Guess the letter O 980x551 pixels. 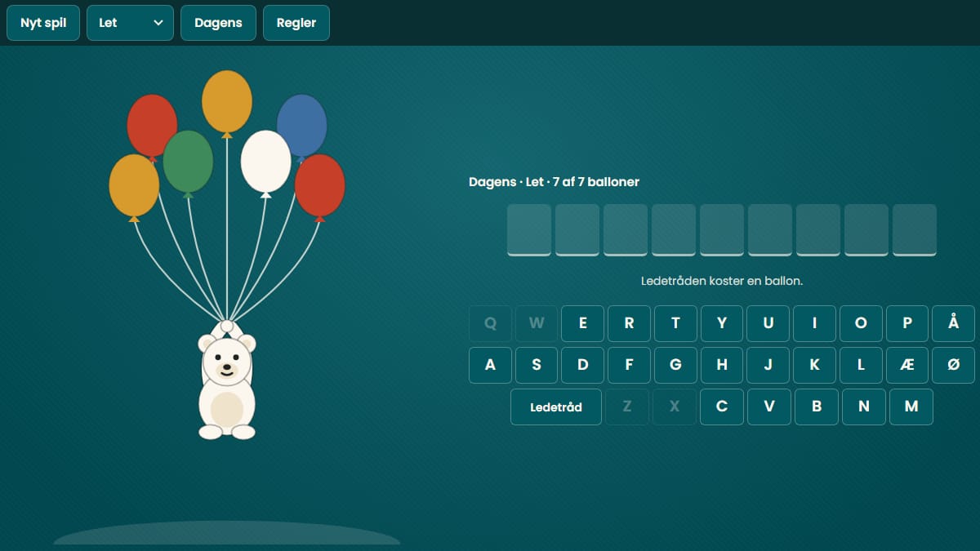[x=861, y=323]
